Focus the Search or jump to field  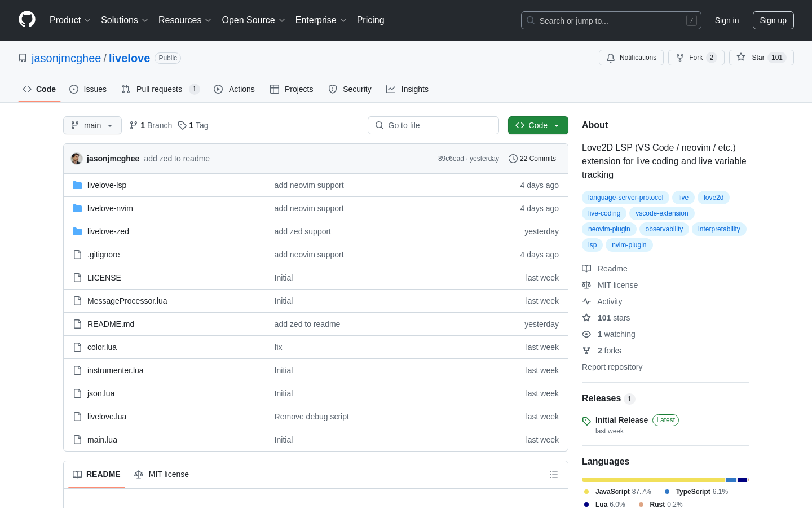click(x=611, y=20)
